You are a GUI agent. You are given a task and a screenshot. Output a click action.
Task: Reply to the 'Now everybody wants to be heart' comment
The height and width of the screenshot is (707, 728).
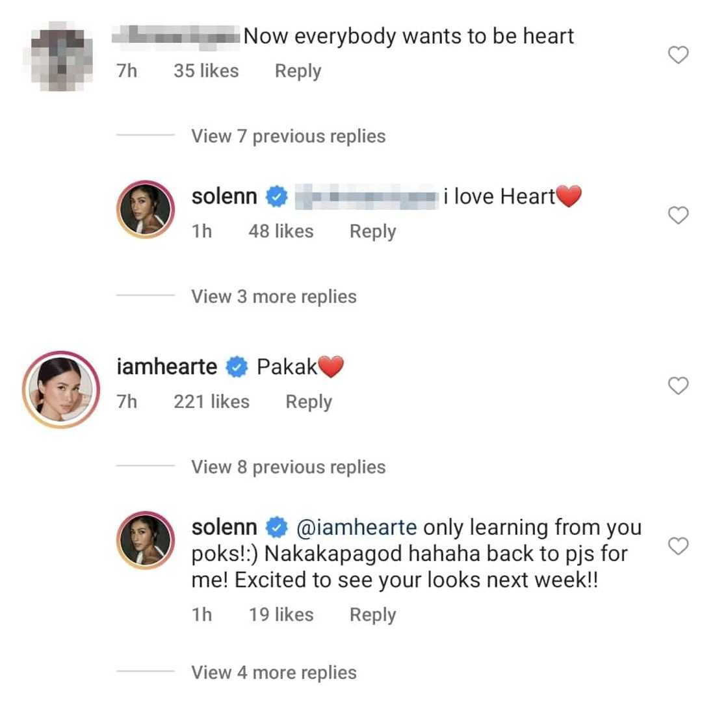[298, 71]
